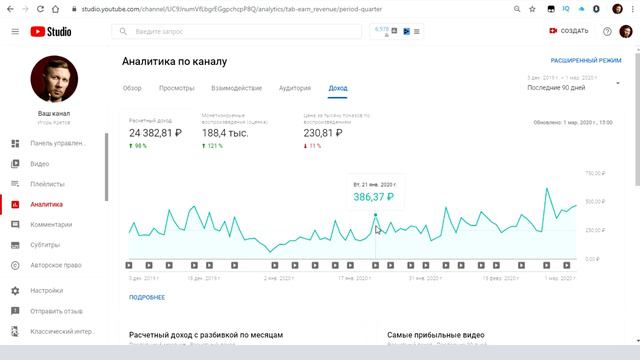Open the help question mark icon
This screenshot has width=640, height=360.
pyautogui.click(x=607, y=31)
